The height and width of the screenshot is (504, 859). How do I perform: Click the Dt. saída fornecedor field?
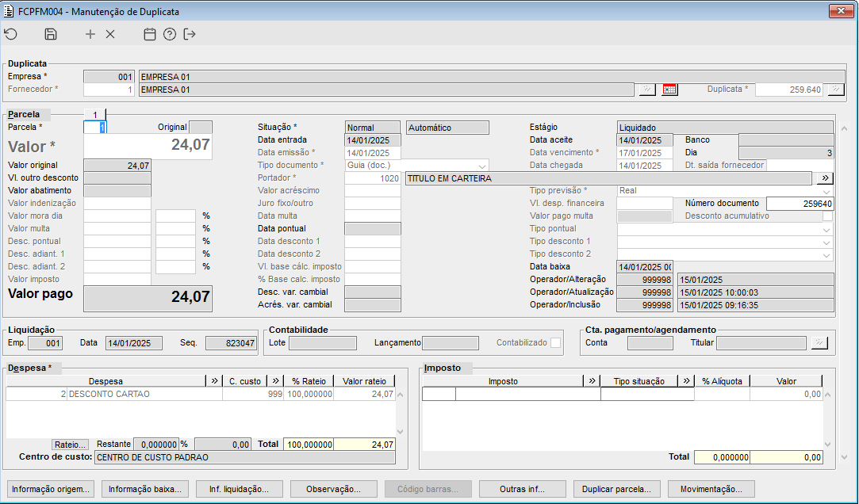tap(800, 166)
